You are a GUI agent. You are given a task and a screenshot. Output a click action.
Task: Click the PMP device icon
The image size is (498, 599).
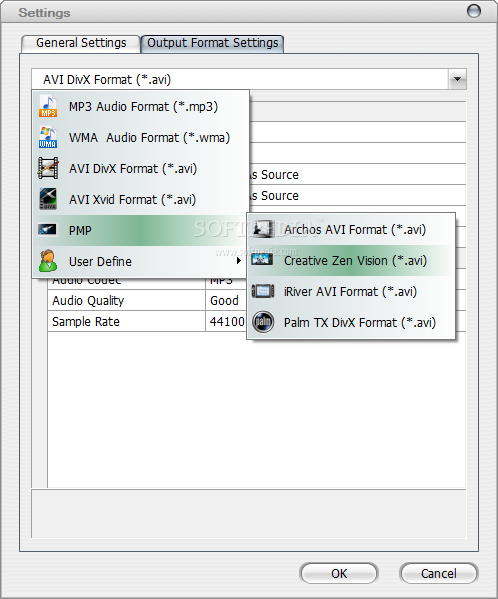coord(48,230)
